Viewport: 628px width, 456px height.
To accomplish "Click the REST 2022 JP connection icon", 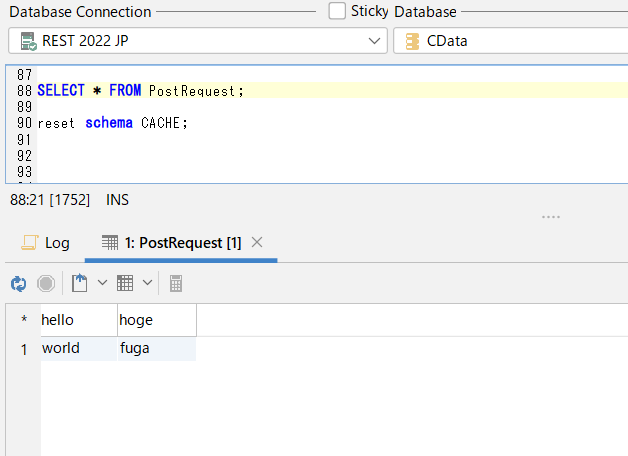I will point(26,41).
